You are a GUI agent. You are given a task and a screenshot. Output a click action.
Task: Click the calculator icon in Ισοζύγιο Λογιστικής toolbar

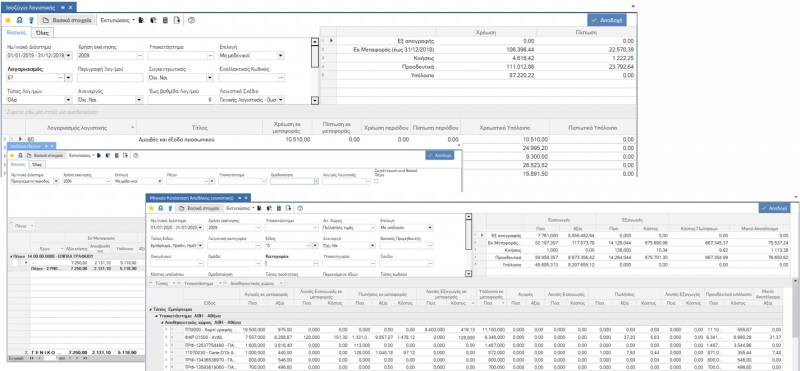point(165,20)
